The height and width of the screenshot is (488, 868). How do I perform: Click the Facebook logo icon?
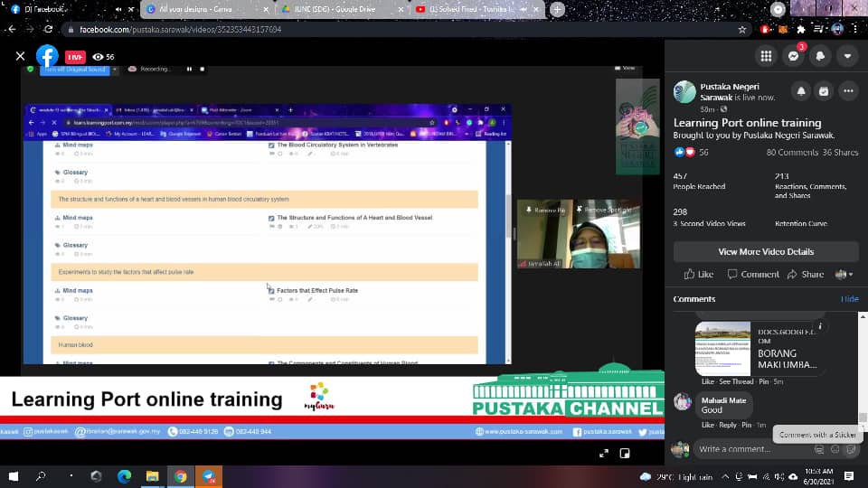coord(47,56)
